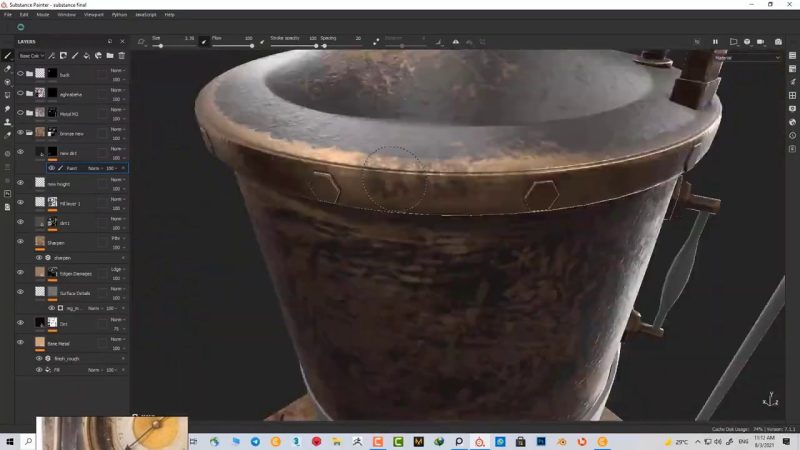
Task: Open the Viewport menu
Action: 92,15
